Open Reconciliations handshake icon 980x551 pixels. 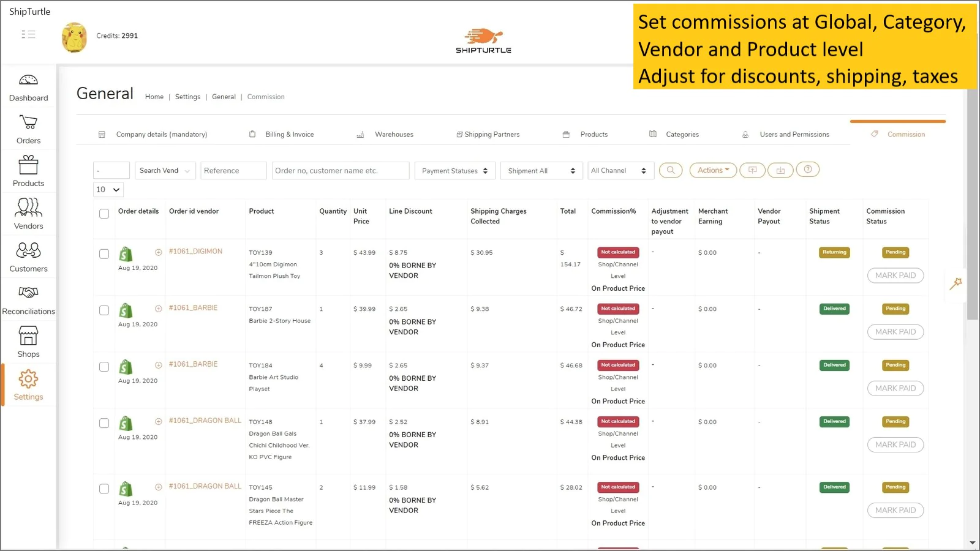pos(28,293)
